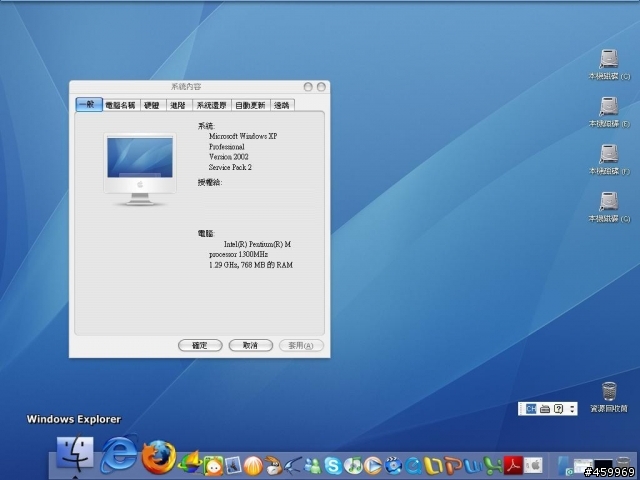
Task: Launch Excel from the dock
Action: [493, 466]
